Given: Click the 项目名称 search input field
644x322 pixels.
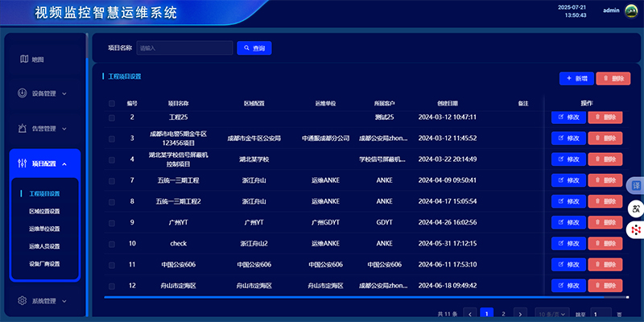Looking at the screenshot, I should click(184, 48).
